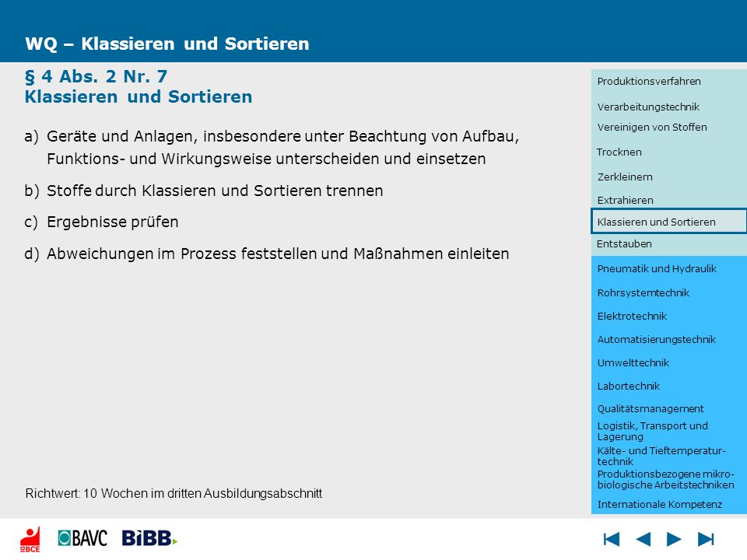Select Vereinigen von Stoffen
The image size is (747, 560).
[x=652, y=127]
